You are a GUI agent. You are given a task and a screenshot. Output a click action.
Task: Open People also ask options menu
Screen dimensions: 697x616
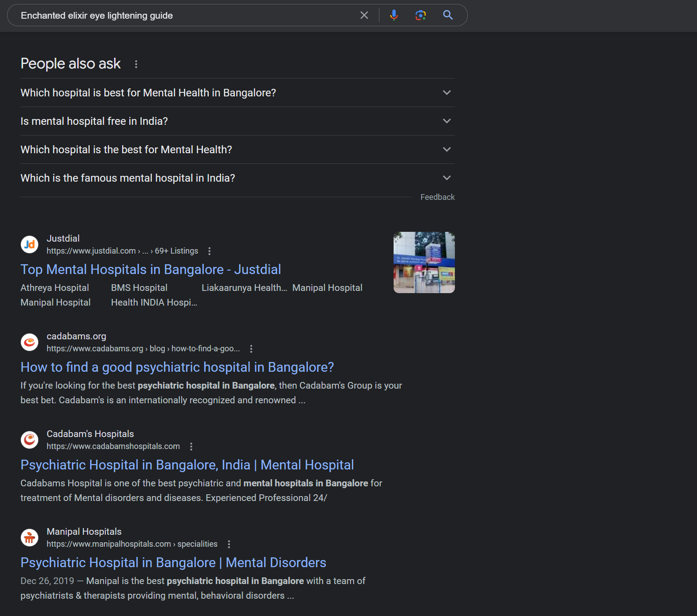click(136, 64)
